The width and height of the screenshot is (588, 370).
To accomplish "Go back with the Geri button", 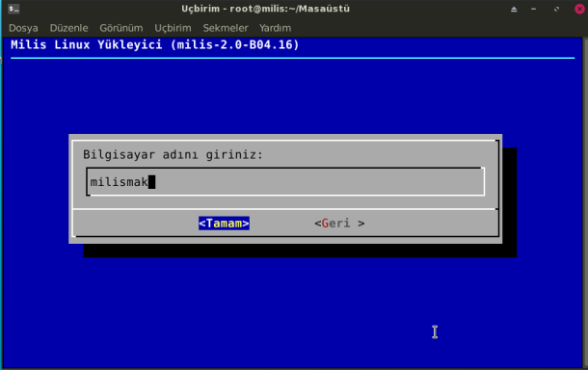I will tap(339, 224).
